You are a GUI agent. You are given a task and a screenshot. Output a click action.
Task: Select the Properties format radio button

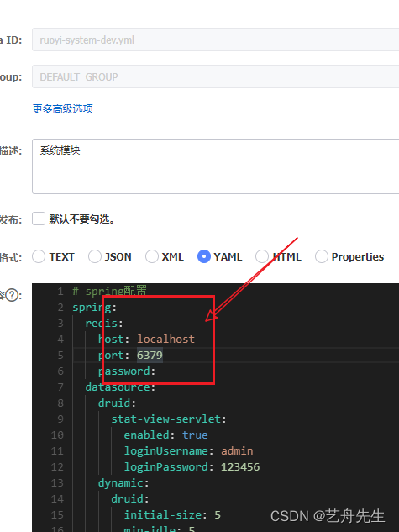[x=321, y=256]
